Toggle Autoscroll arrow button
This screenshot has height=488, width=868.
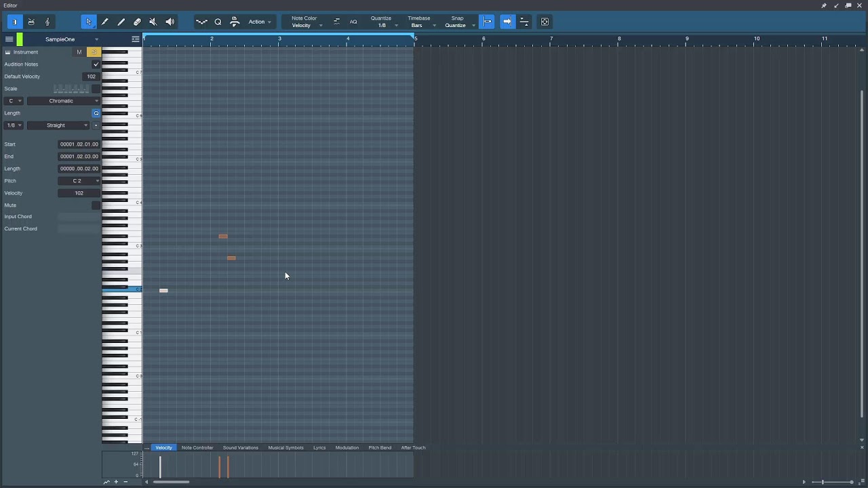[x=507, y=22]
